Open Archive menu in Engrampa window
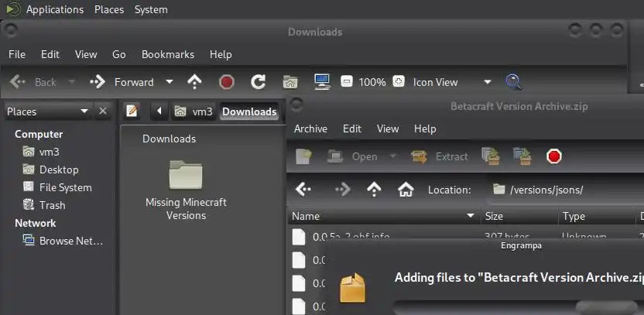Image resolution: width=644 pixels, height=315 pixels. pos(310,128)
